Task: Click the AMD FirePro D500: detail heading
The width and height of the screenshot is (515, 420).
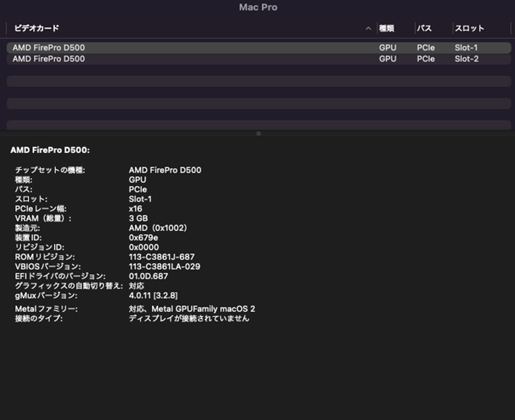Action: pyautogui.click(x=50, y=150)
